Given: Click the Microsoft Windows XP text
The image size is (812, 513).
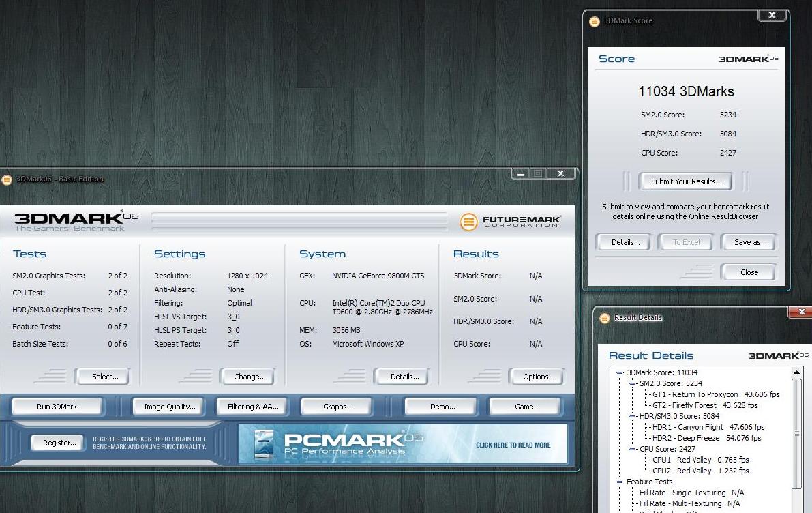Looking at the screenshot, I should point(367,344).
